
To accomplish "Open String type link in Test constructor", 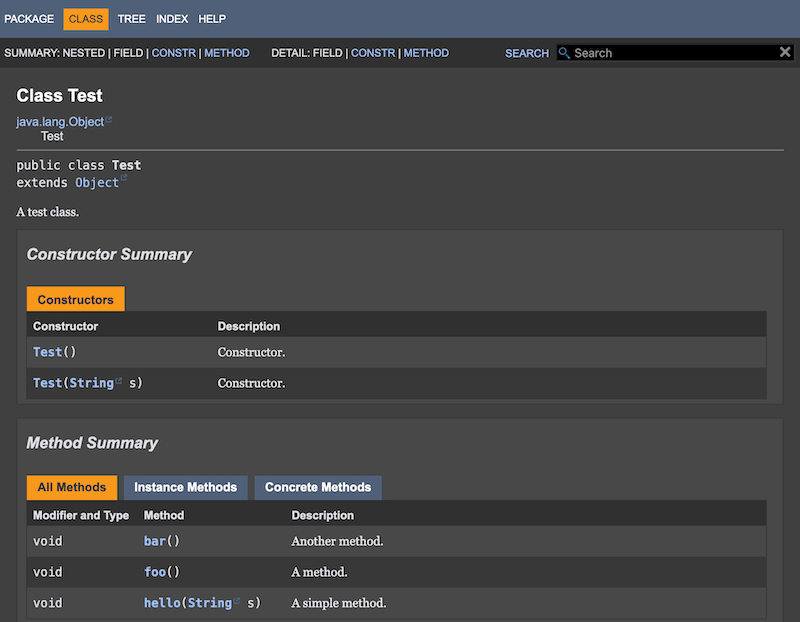I will (92, 383).
